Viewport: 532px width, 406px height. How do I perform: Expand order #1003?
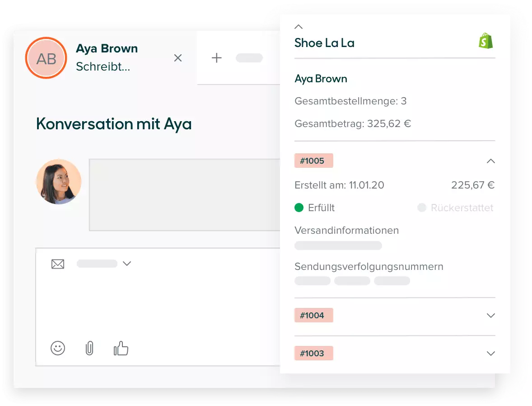490,354
